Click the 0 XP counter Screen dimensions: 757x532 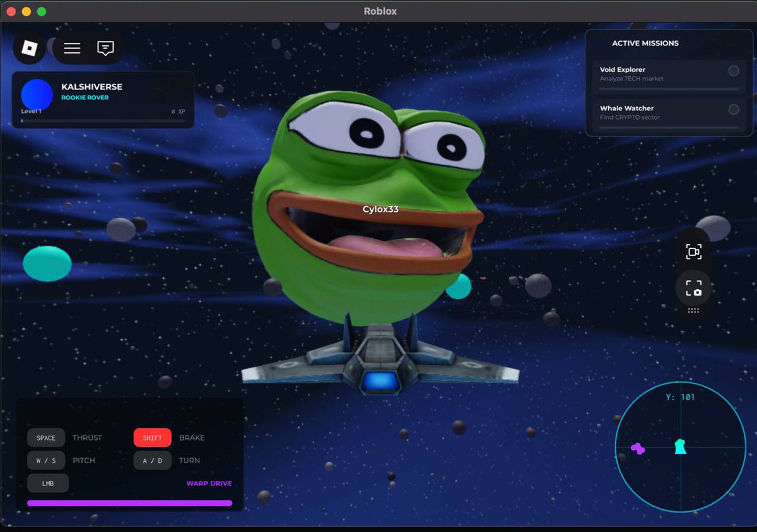[x=178, y=112]
